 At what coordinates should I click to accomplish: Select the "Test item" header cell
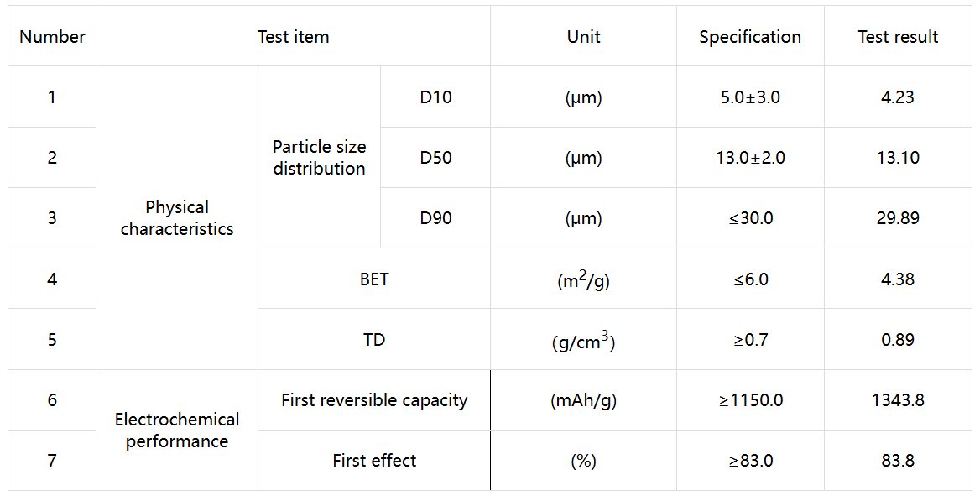tap(293, 37)
